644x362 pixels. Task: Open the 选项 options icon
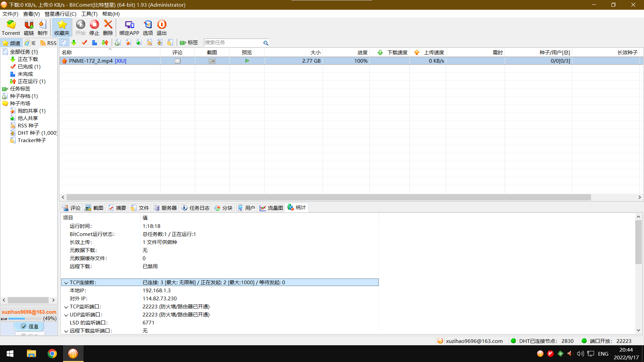148,27
